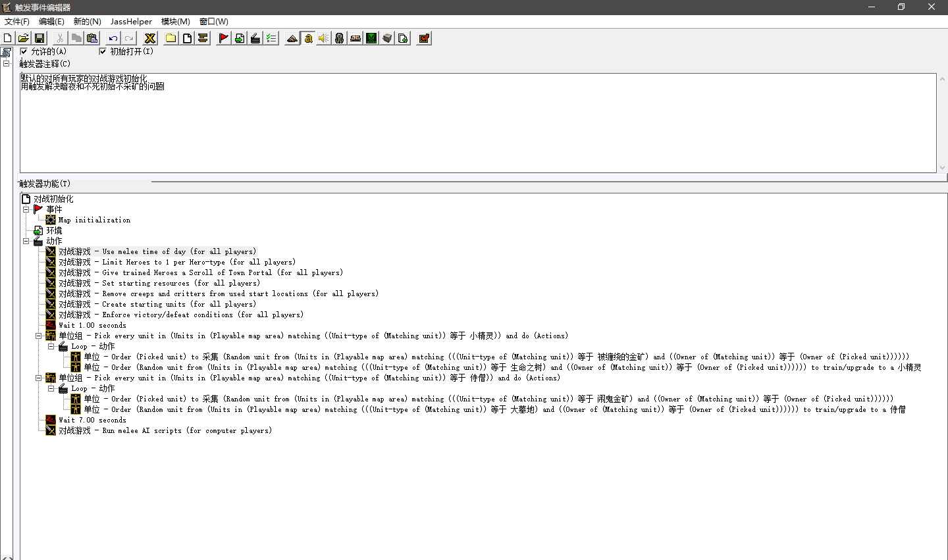948x560 pixels.
Task: Open the Sound Editor speaker icon
Action: point(324,38)
